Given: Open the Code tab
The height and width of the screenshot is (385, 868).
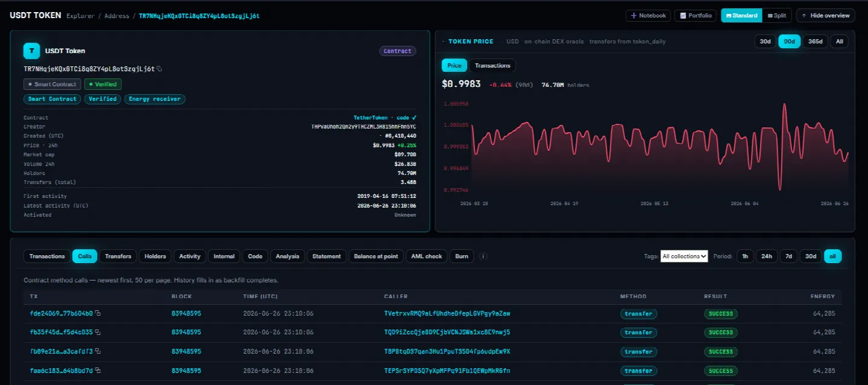Looking at the screenshot, I should 255,256.
